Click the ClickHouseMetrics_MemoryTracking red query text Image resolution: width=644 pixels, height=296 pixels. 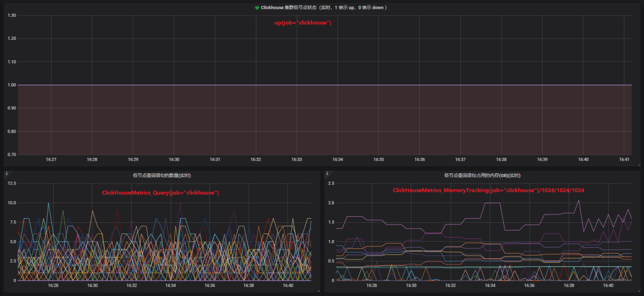point(488,190)
